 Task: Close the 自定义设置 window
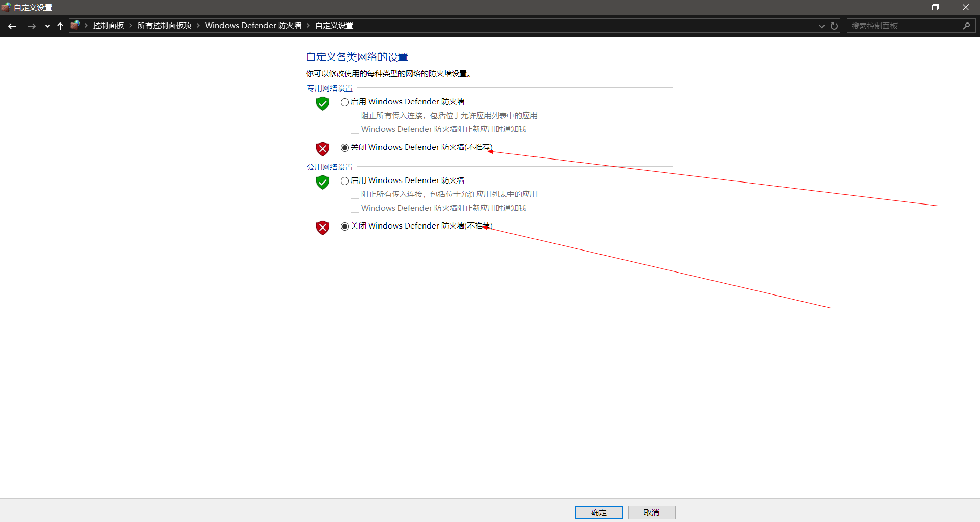(966, 7)
